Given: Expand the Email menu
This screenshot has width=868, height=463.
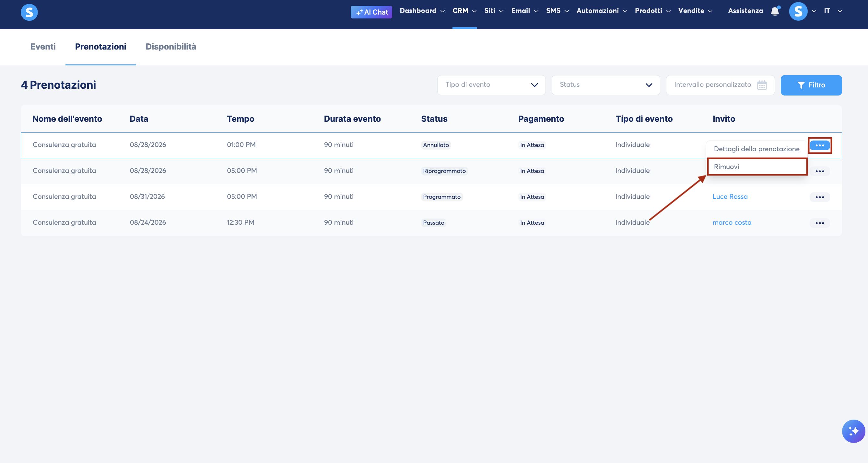Looking at the screenshot, I should [525, 11].
